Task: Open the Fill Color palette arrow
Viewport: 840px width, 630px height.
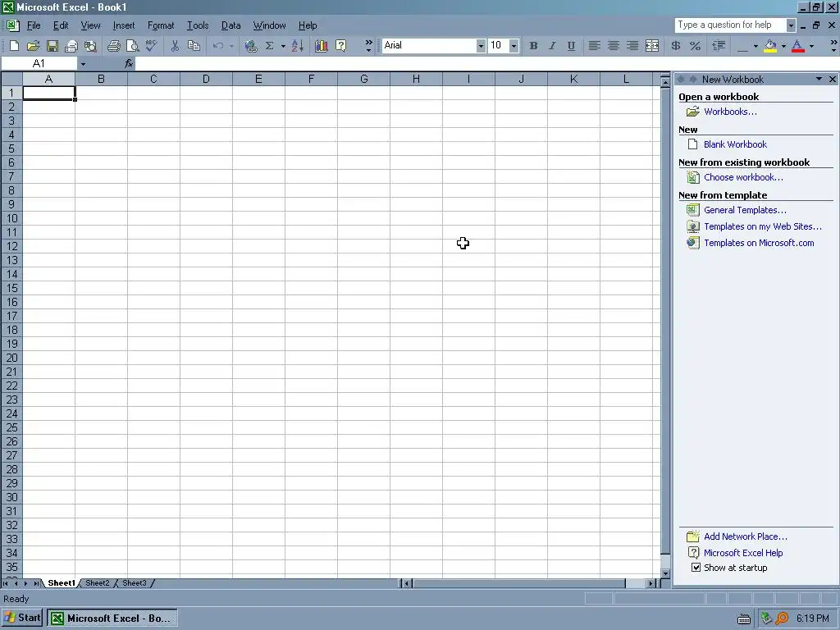Action: (783, 46)
